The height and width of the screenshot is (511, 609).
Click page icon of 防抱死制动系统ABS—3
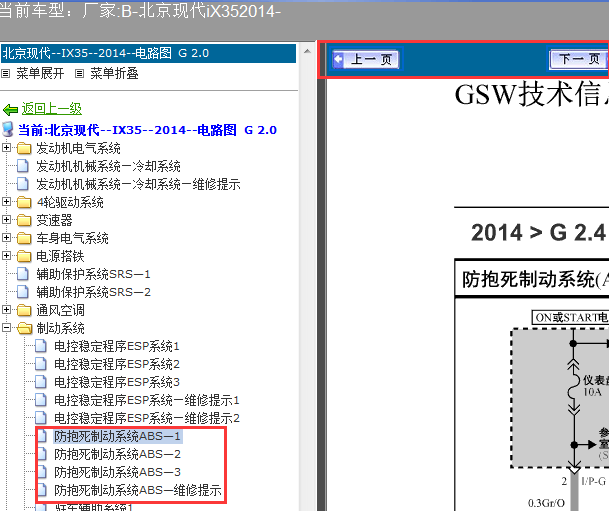tap(42, 472)
